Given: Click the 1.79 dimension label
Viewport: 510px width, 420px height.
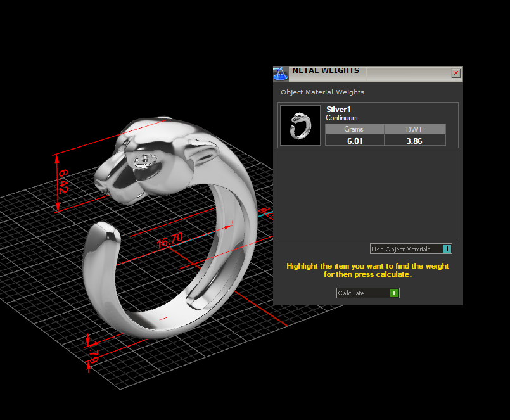Looking at the screenshot, I should pyautogui.click(x=94, y=352).
